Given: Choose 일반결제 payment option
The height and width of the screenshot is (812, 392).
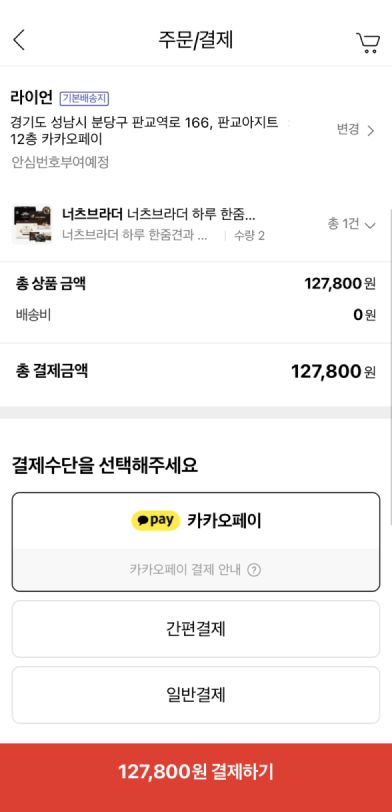Looking at the screenshot, I should 196,695.
